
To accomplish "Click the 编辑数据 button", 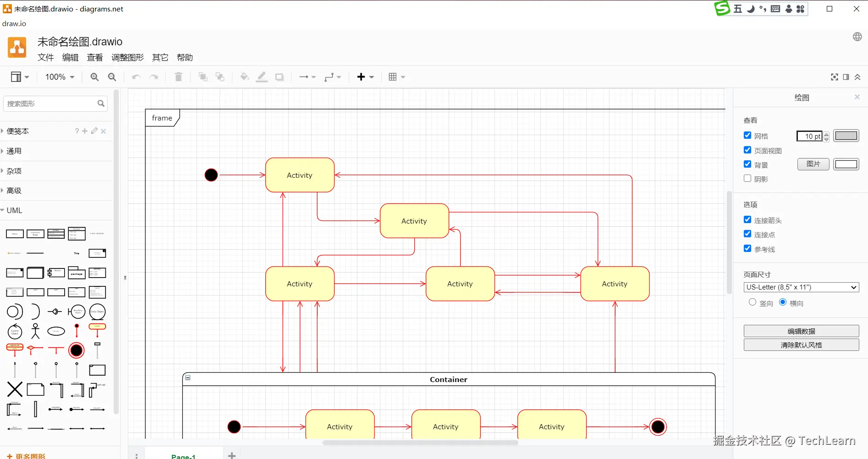I will [x=801, y=331].
